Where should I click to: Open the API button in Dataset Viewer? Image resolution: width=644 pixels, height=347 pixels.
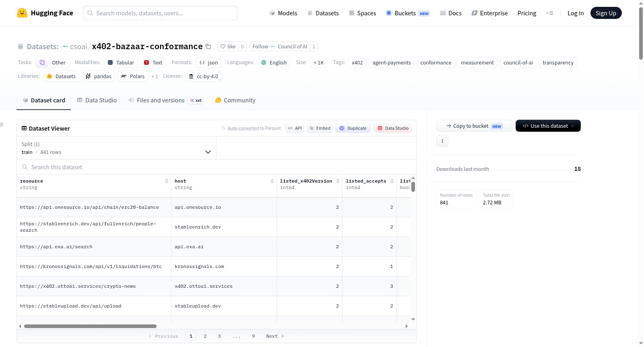[x=295, y=128]
